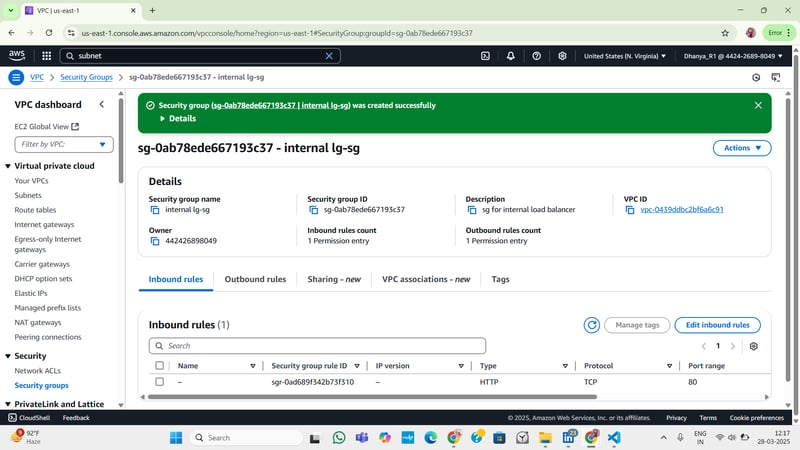800x450 pixels.
Task: Clear the subnet search text
Action: (x=329, y=56)
